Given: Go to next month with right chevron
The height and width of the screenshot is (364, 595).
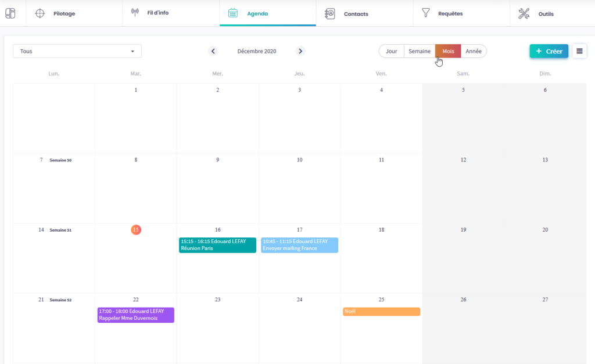Looking at the screenshot, I should 300,51.
